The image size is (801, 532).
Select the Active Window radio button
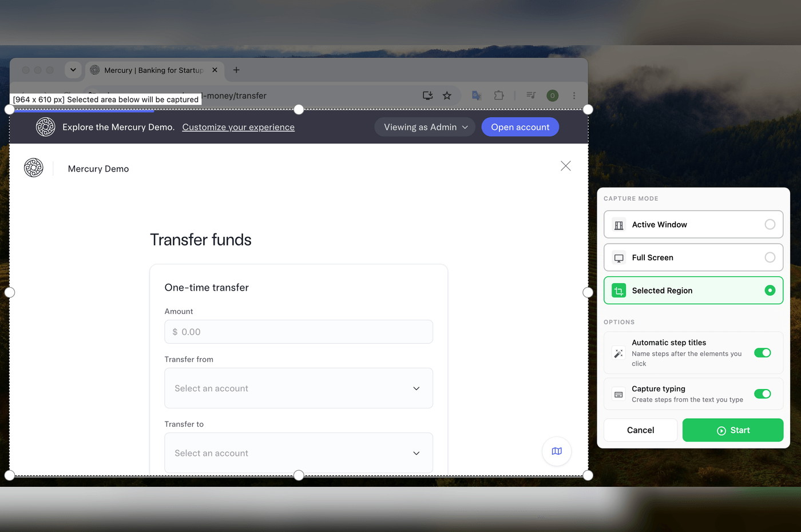click(770, 224)
